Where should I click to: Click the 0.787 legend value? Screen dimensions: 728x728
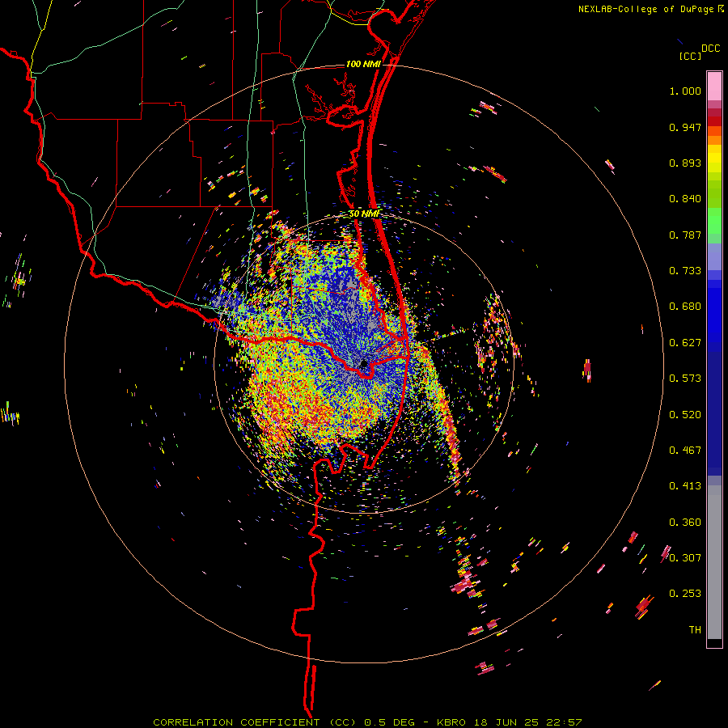click(685, 235)
